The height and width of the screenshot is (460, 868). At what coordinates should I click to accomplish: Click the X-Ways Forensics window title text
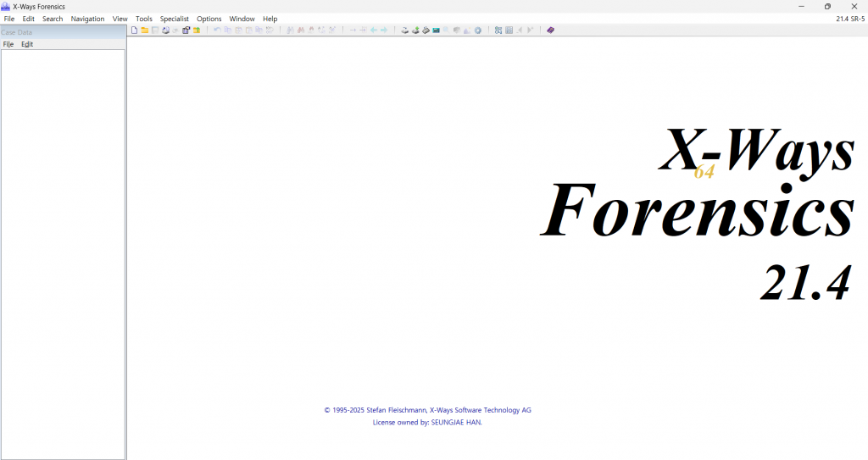[39, 7]
